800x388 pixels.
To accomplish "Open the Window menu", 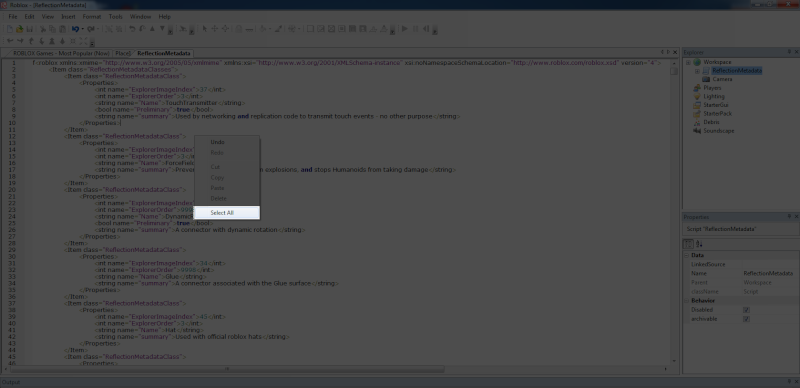I will click(140, 17).
